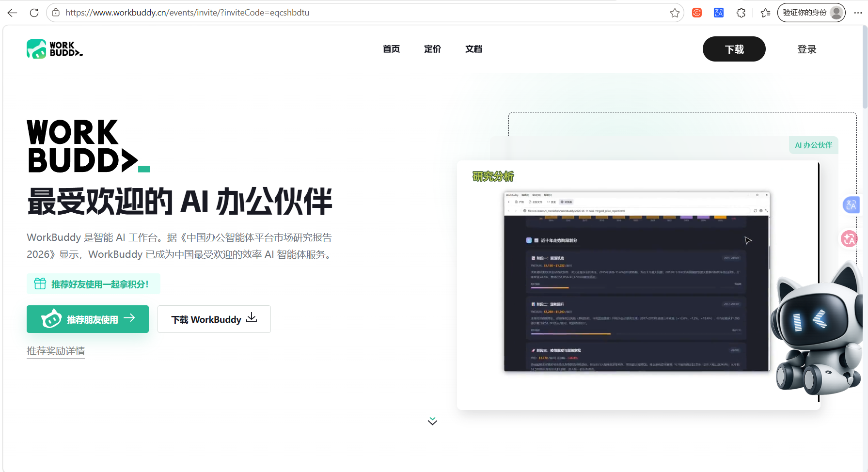The height and width of the screenshot is (472, 868).
Task: Open the 文档 navigation item
Action: [x=473, y=49]
